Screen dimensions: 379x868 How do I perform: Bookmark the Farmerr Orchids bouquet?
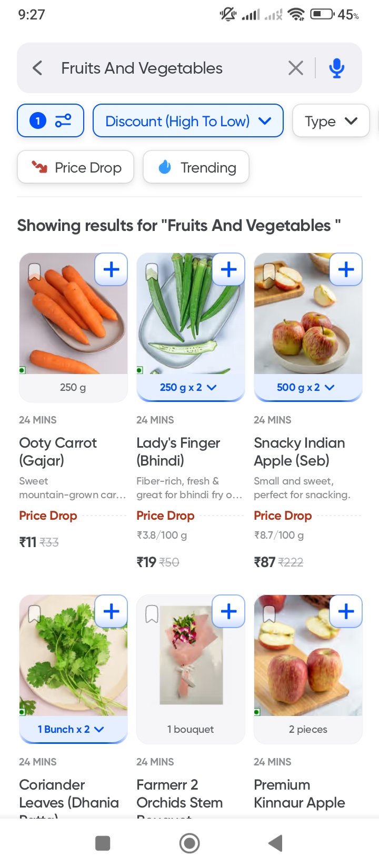152,613
